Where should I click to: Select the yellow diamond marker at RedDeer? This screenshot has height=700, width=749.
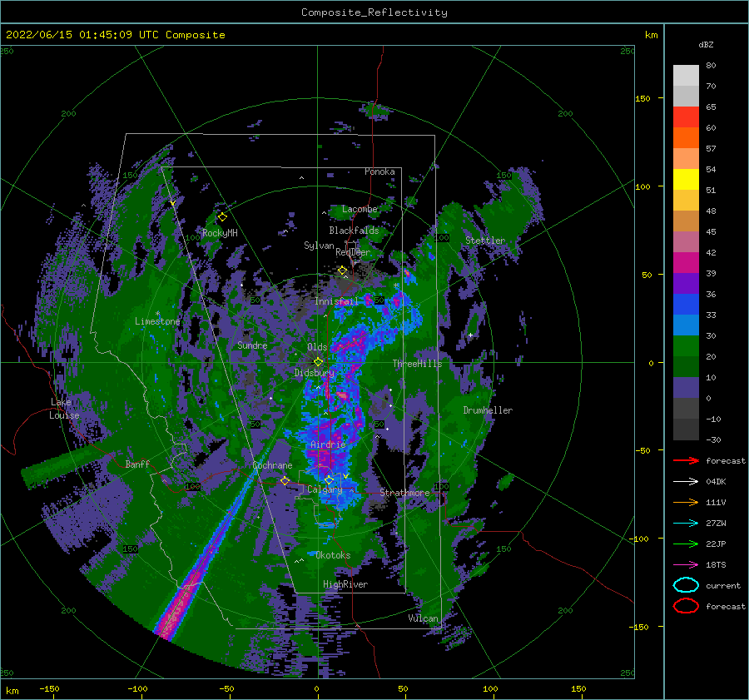tap(342, 271)
